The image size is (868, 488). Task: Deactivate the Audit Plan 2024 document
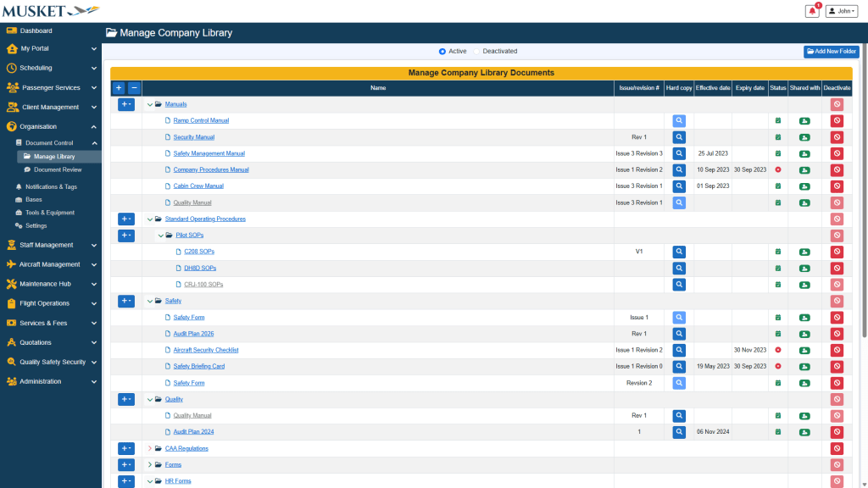tap(837, 432)
